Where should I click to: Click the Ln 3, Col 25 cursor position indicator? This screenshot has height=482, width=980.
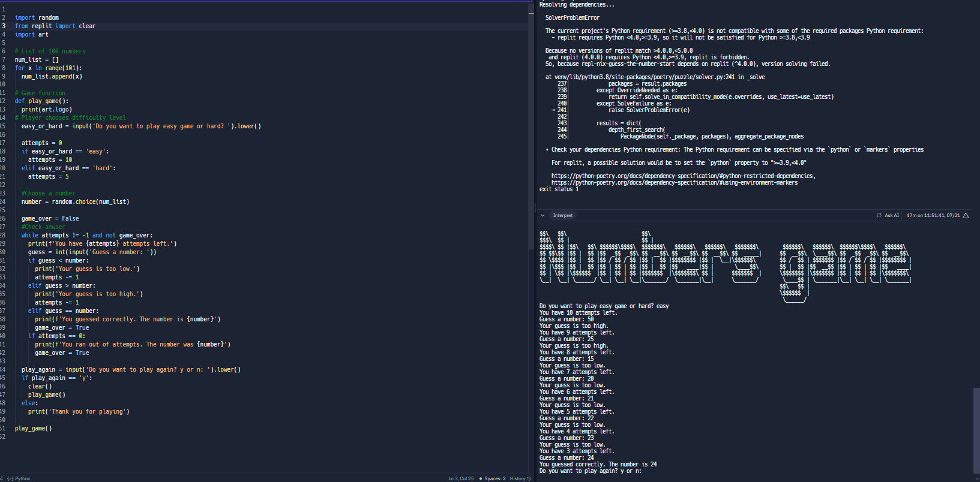coord(461,478)
